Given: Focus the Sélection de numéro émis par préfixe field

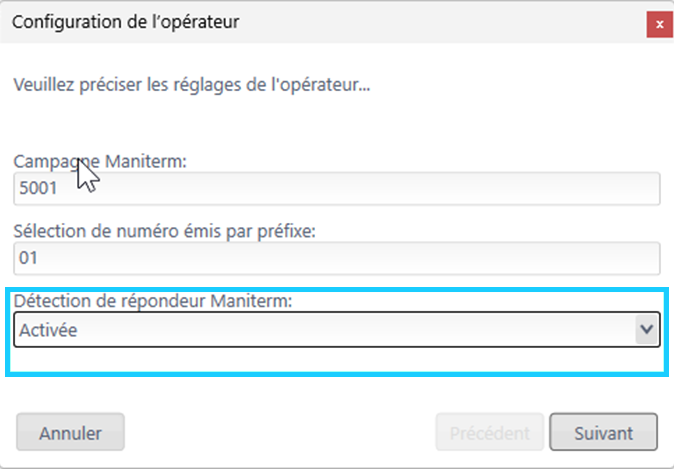Looking at the screenshot, I should pyautogui.click(x=337, y=258).
